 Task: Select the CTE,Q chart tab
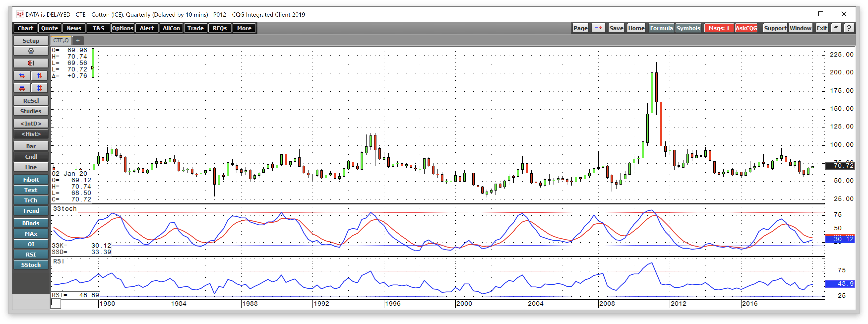click(x=61, y=40)
